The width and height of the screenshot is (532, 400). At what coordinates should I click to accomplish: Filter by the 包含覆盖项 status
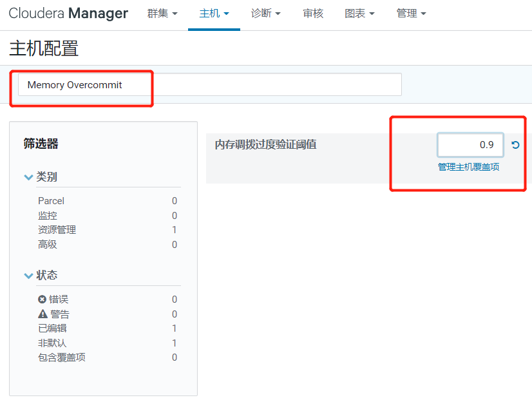[x=61, y=357]
